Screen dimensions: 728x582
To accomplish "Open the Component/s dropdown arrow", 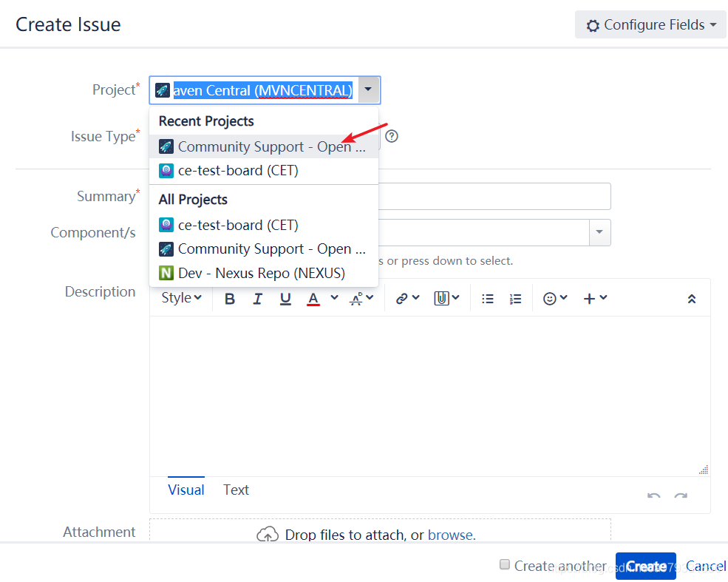I will [x=599, y=232].
